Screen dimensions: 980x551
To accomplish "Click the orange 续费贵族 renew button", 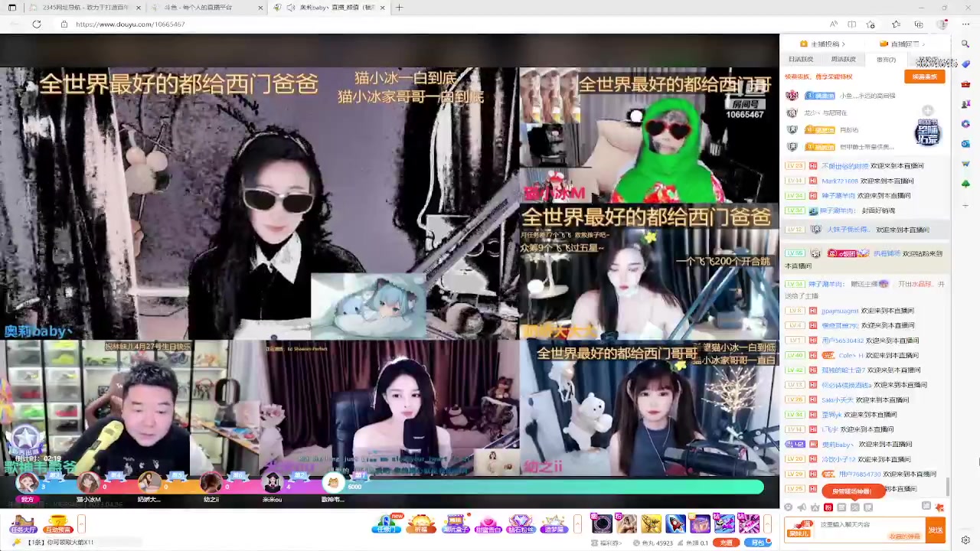I will click(924, 76).
